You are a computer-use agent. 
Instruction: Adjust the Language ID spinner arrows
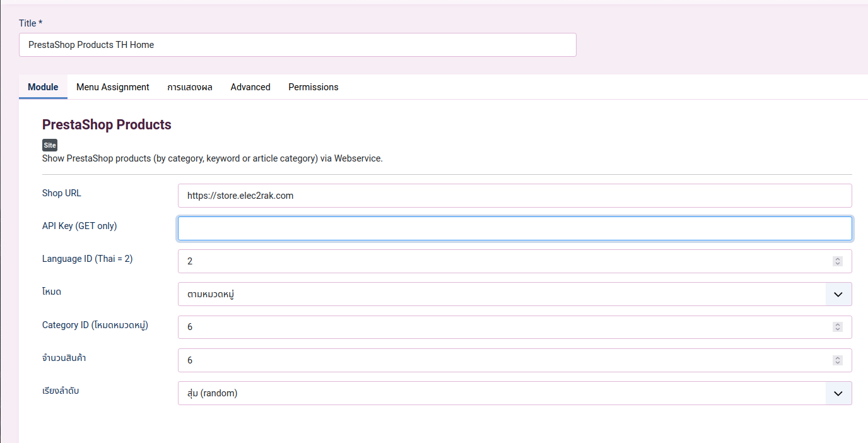pos(838,261)
